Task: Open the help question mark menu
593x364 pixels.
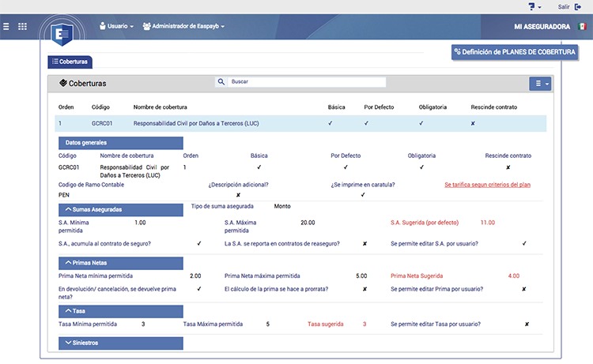Action: coord(534,7)
